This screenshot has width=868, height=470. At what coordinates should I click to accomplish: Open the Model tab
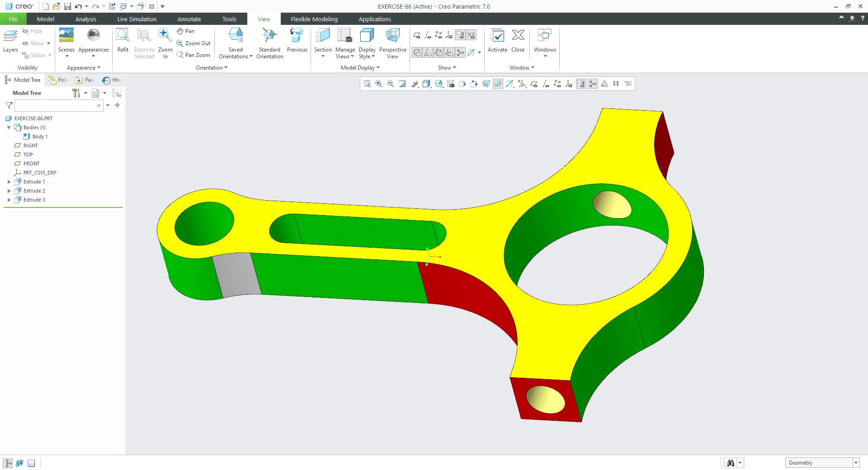point(46,19)
